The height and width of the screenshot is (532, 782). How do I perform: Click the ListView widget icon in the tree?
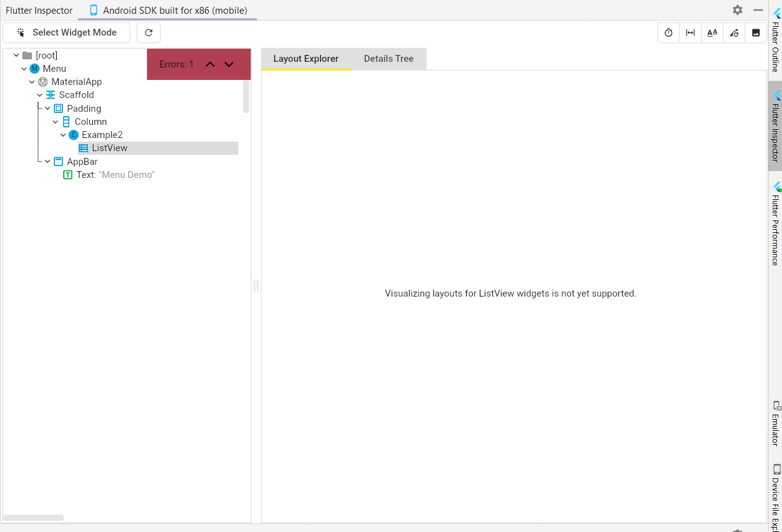(83, 147)
